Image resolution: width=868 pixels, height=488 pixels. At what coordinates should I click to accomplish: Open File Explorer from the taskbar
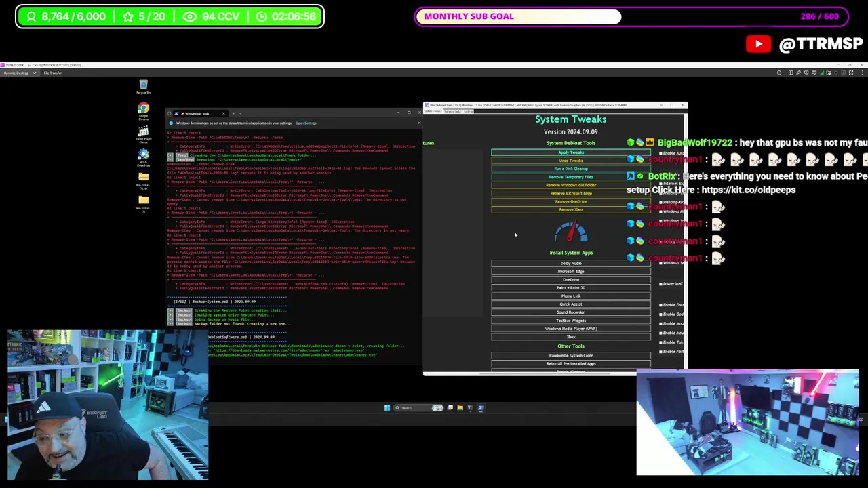[x=460, y=408]
